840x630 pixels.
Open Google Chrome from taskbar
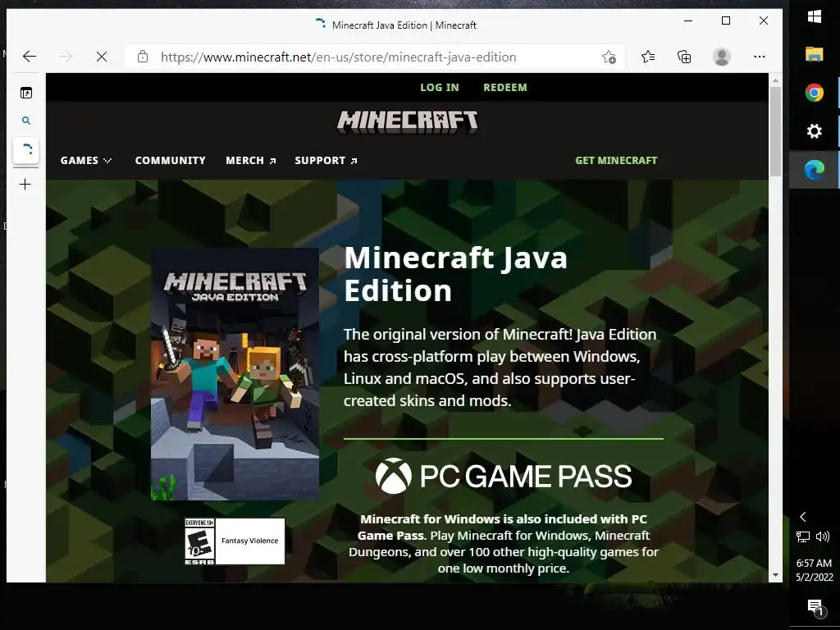pos(814,93)
